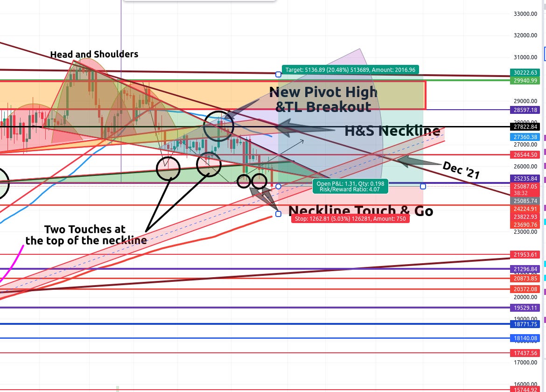Click the 23000.00 tick on the price scale
Image resolution: width=546 pixels, height=392 pixels.
(525, 231)
